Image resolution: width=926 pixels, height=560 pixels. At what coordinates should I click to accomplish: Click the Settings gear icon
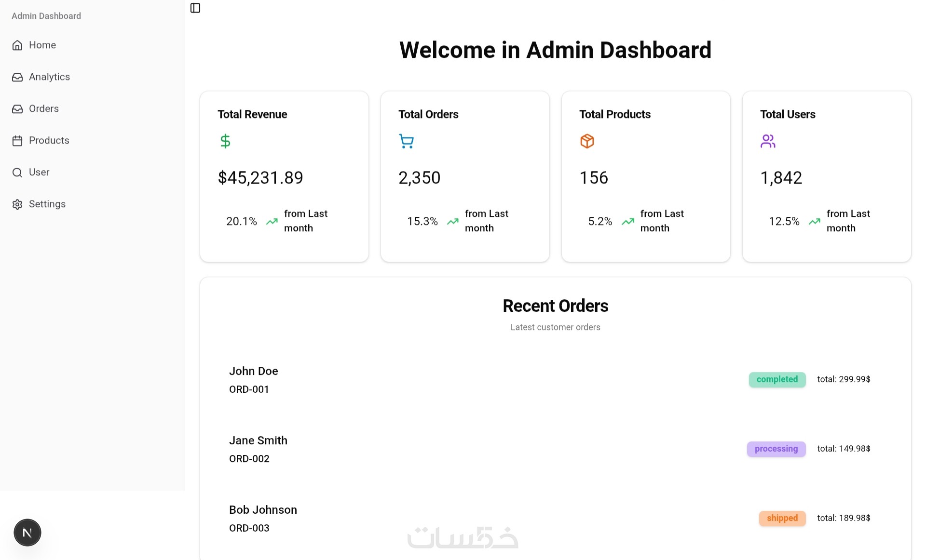[x=17, y=204]
